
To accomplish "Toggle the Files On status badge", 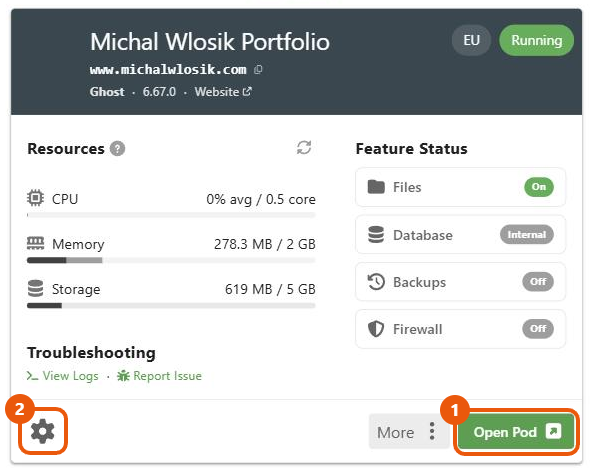I will click(539, 187).
